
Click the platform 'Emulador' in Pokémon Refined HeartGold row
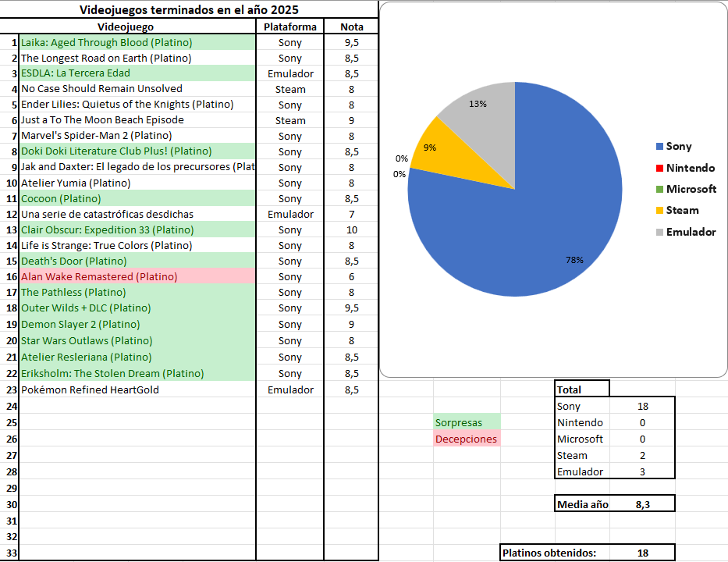[290, 389]
